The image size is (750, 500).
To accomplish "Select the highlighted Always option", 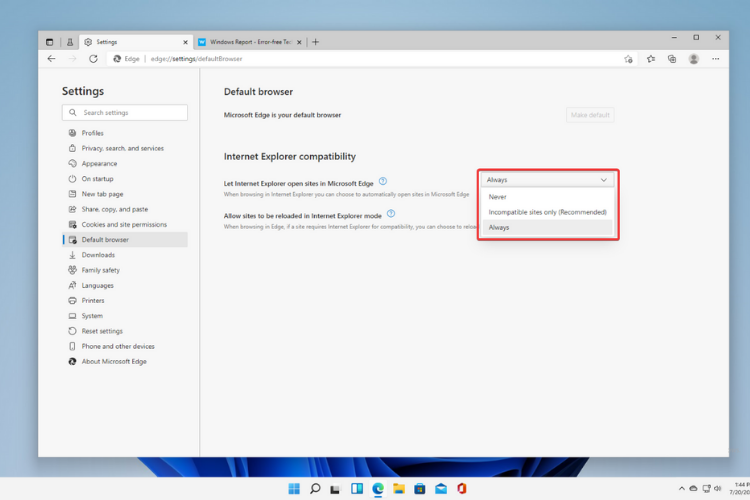I will [x=547, y=227].
